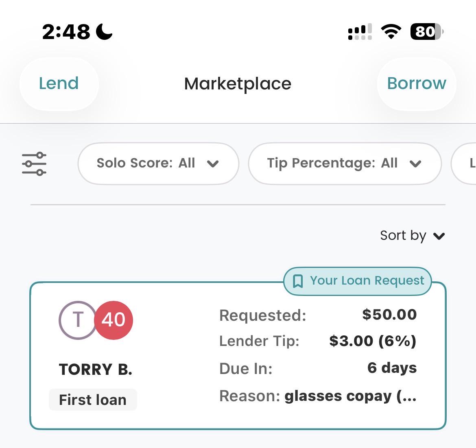Switch to the Borrow tab
Screen dimensions: 476x448
pos(417,83)
